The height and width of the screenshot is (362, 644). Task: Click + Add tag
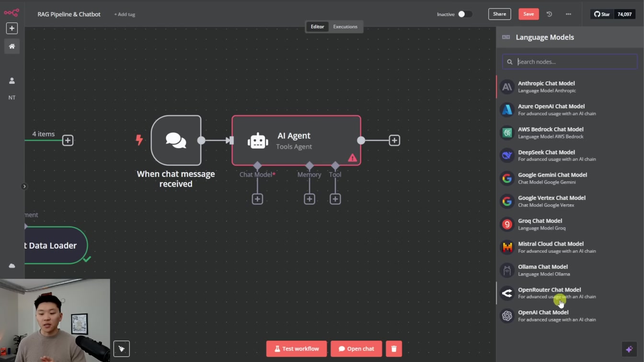click(x=125, y=14)
